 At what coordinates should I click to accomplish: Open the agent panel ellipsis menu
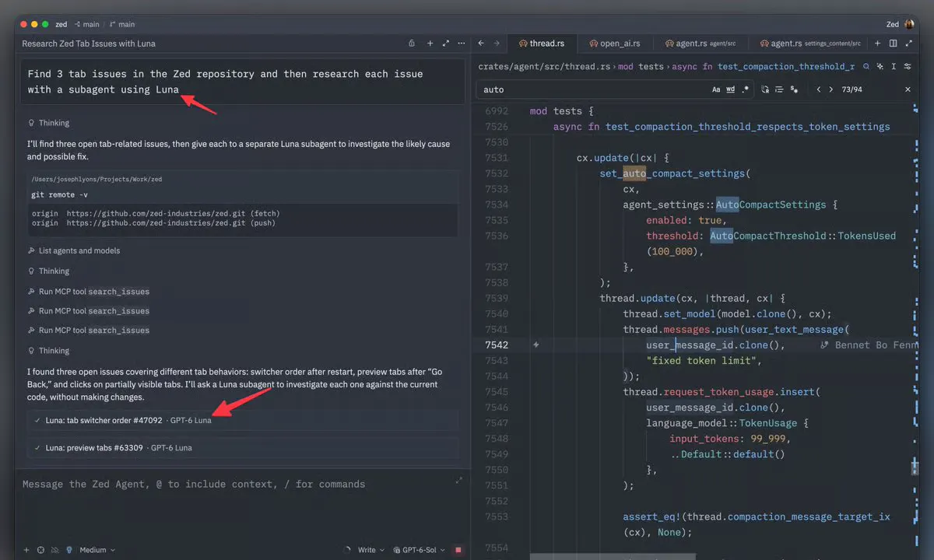click(462, 44)
